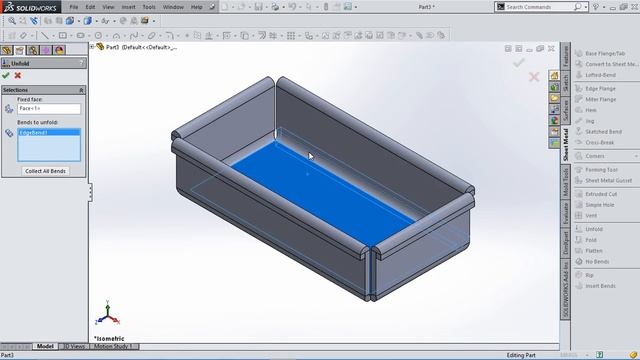Click the Collect All Bends button

click(x=45, y=171)
